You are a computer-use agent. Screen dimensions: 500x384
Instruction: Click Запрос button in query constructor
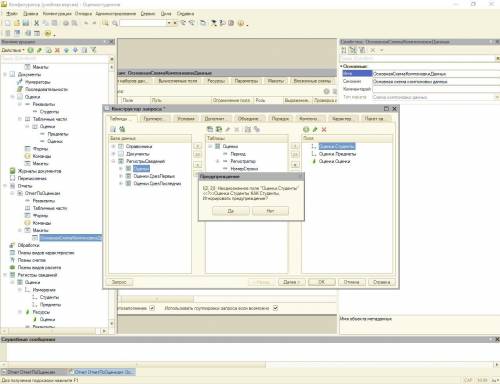click(119, 282)
